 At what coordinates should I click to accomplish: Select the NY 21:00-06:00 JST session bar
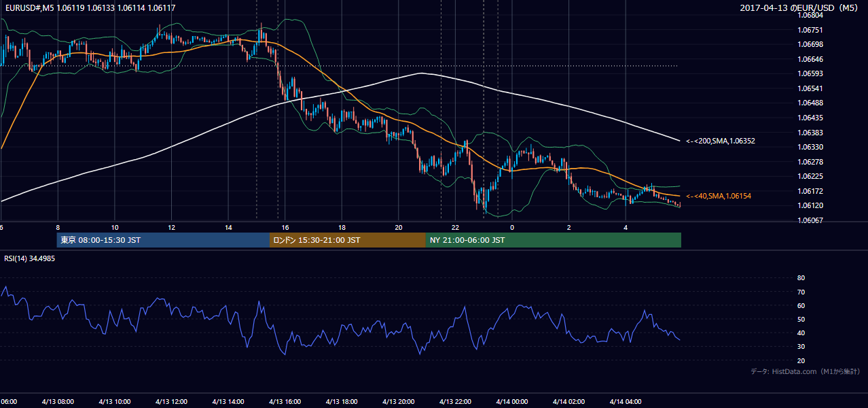(x=553, y=240)
